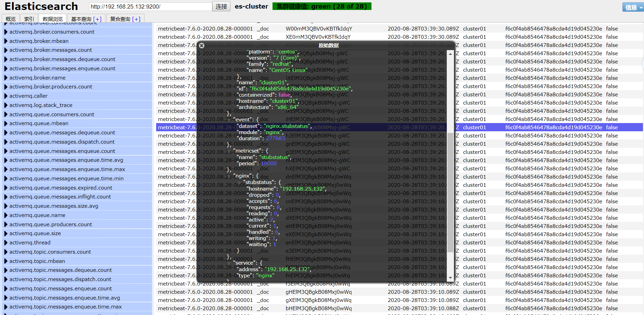This screenshot has height=315, width=644.
Task: Click duration value 277683 in popup
Action: (275, 138)
